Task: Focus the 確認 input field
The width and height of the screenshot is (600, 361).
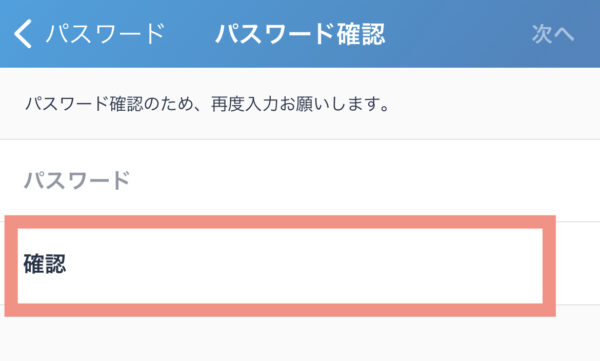Action: [280, 266]
